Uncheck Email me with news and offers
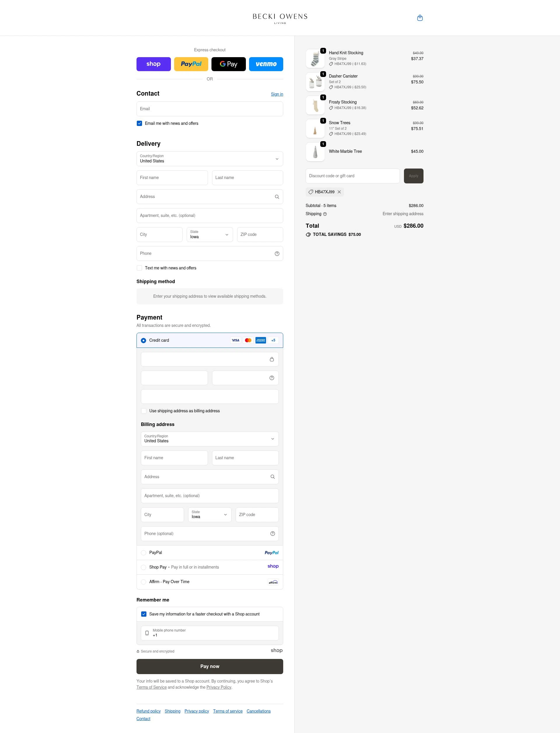The image size is (560, 733). click(139, 123)
